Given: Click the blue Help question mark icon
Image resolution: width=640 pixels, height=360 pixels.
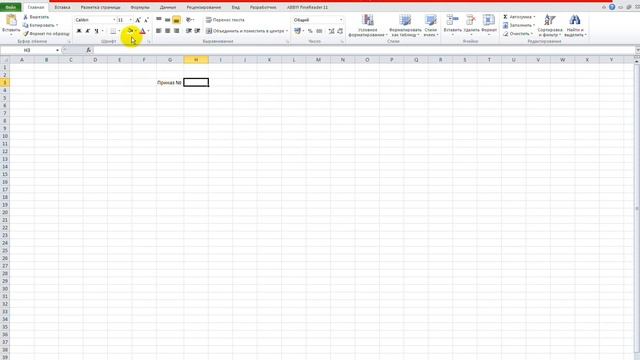Looking at the screenshot, I should pos(612,7).
